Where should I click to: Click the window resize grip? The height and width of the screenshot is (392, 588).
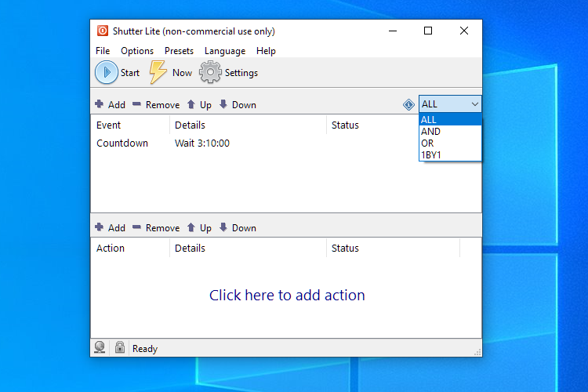477,352
